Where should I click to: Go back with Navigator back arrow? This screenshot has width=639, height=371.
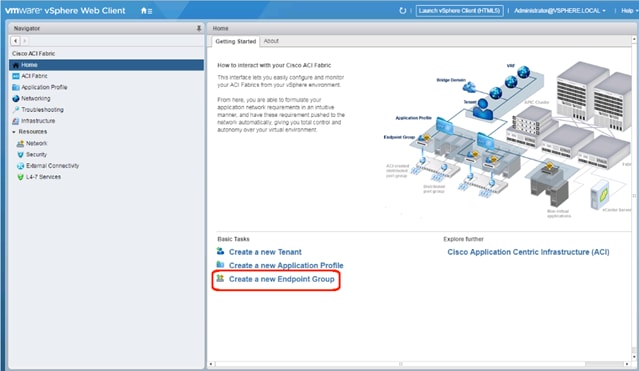(x=15, y=41)
